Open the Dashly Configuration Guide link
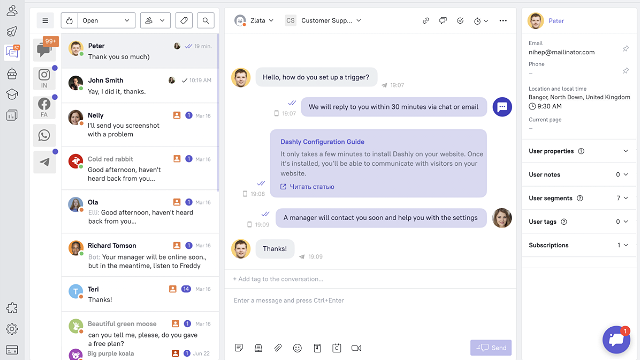Screen dimensions: 640x360 [322, 142]
